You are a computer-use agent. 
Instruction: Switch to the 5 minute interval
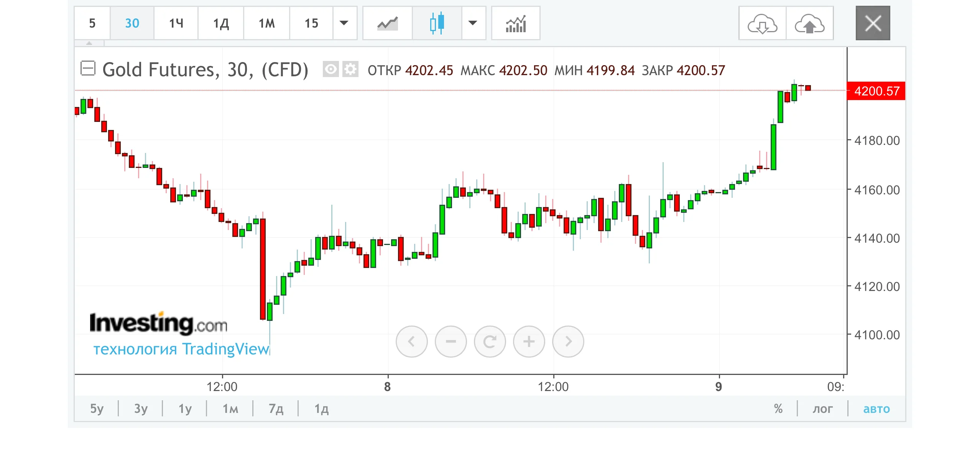coord(92,23)
